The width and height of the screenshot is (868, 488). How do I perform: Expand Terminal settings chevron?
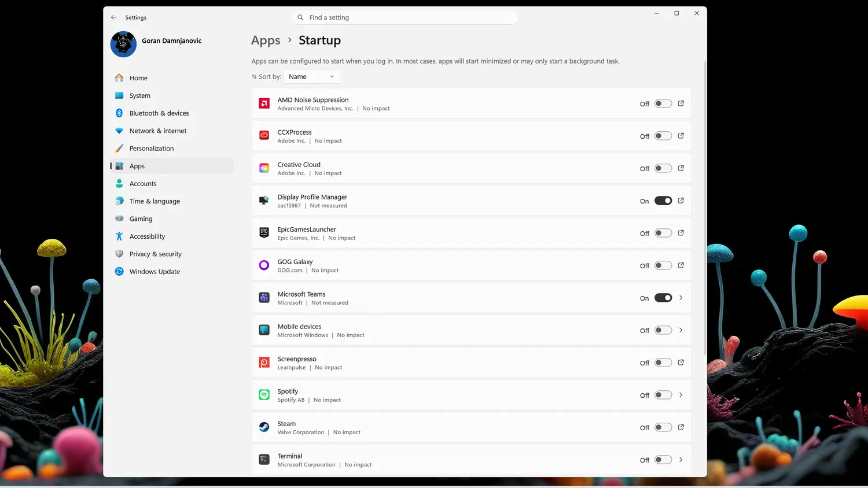click(x=681, y=460)
